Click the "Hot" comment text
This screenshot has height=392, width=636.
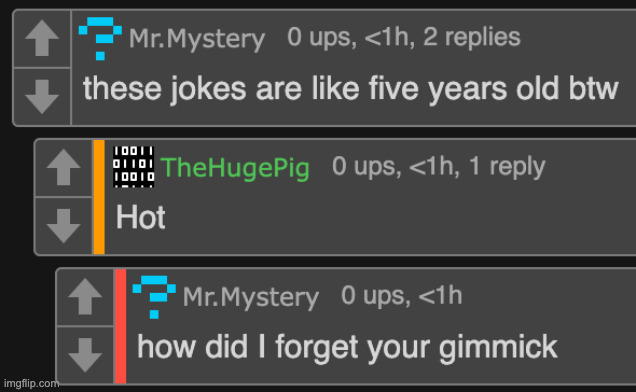coord(140,217)
